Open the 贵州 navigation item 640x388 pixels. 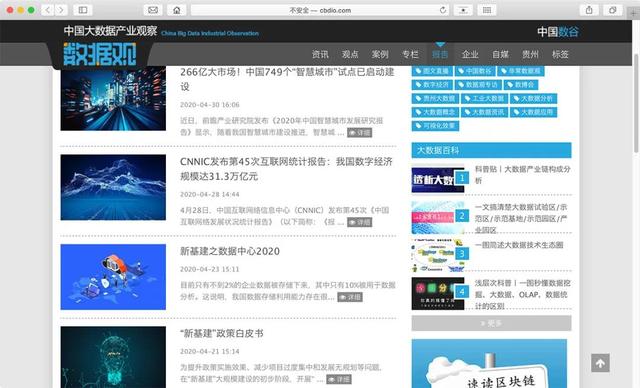click(x=530, y=54)
